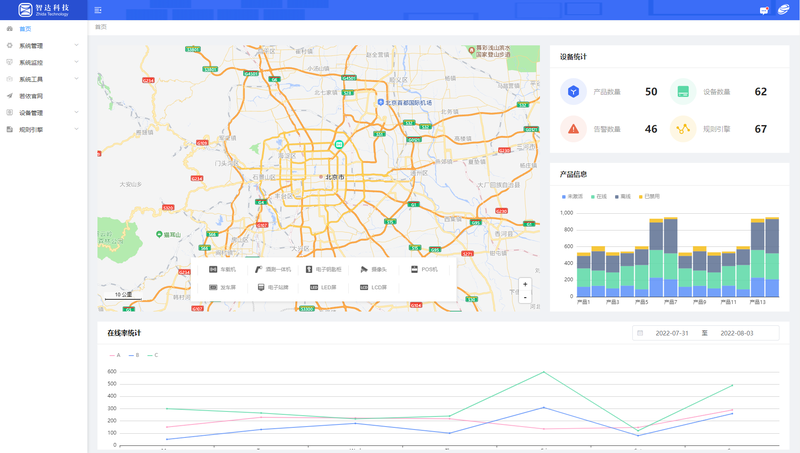
Task: Toggle 在线 legend in product chart
Action: tap(599, 196)
